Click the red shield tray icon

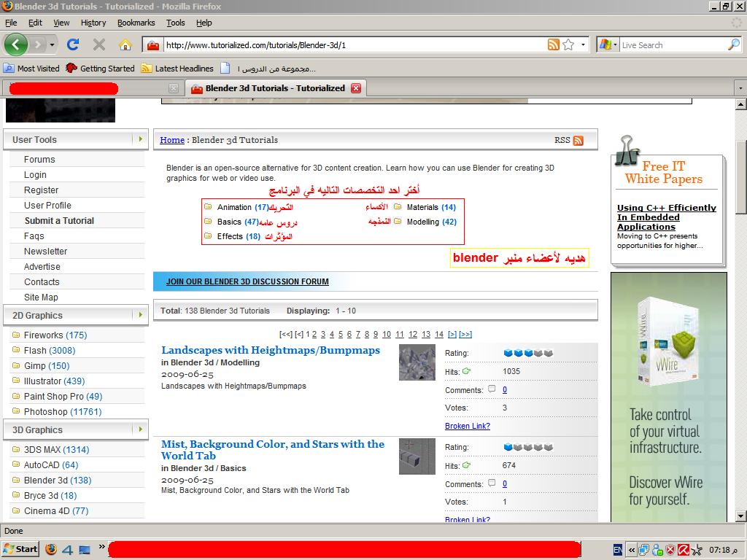pos(670,550)
